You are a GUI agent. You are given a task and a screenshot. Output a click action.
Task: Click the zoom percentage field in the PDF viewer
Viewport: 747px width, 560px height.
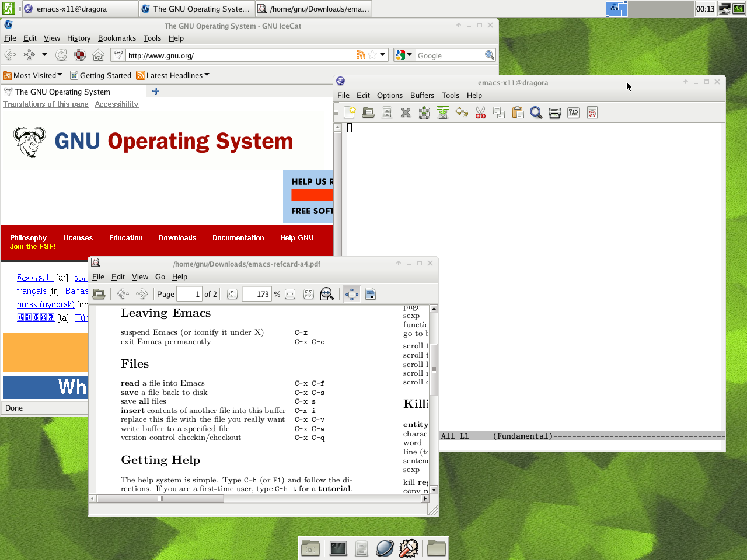coord(257,294)
